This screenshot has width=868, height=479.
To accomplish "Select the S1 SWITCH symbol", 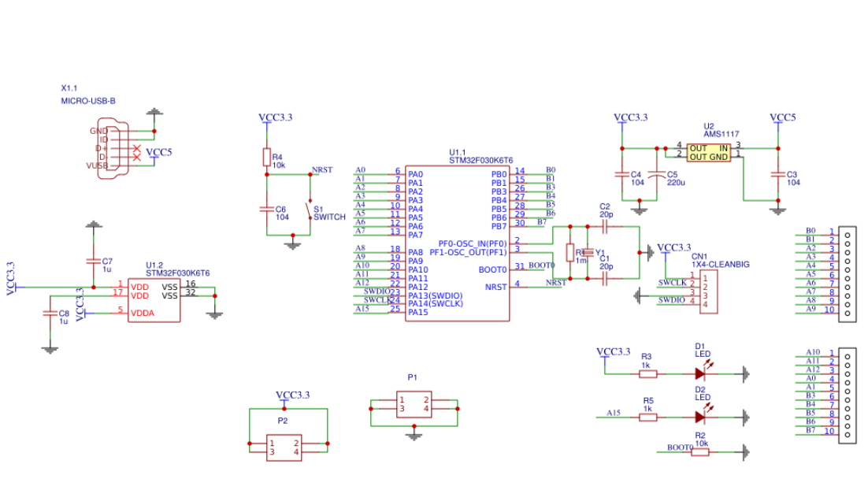I will click(310, 210).
